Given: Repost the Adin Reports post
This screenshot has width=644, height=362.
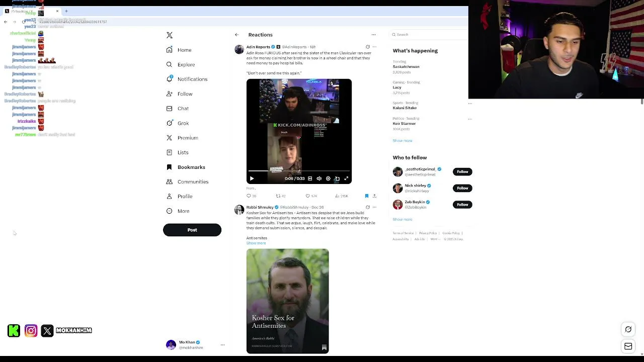Looking at the screenshot, I should (x=281, y=196).
